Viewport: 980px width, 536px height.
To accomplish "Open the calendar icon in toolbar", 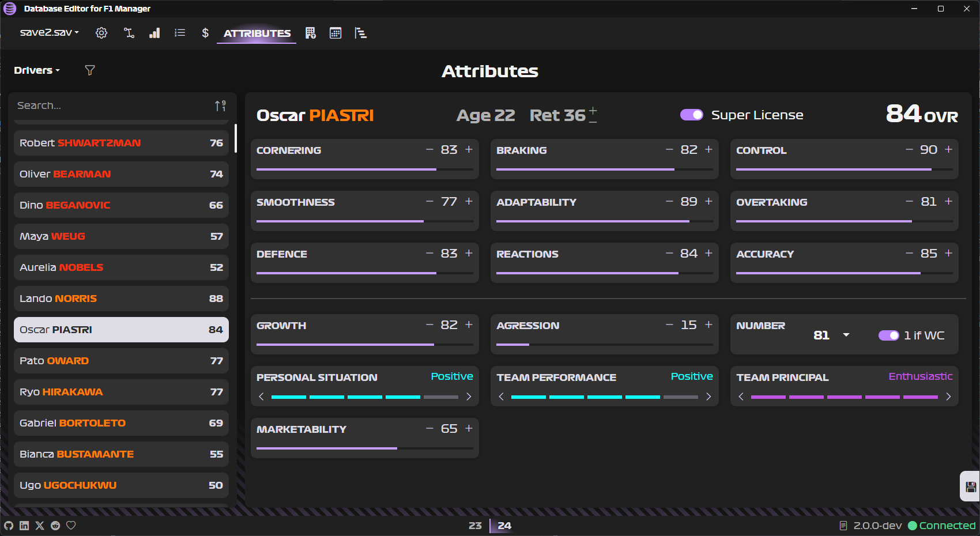I will [x=336, y=33].
